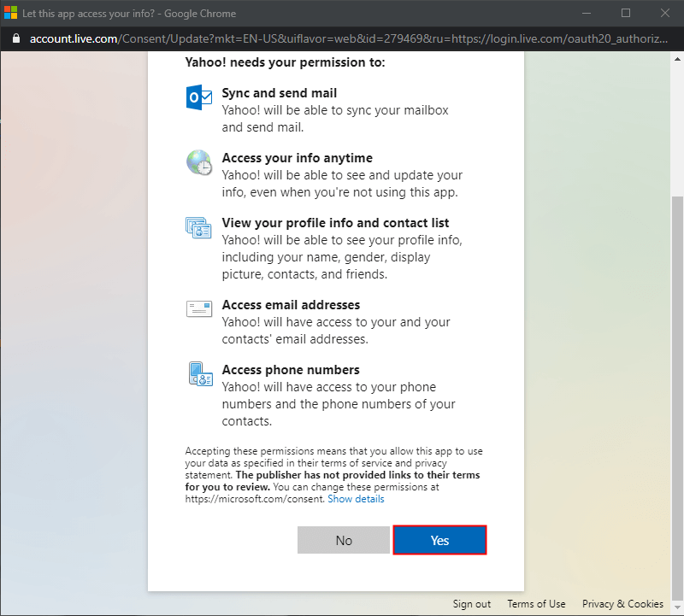
Task: Click the email envelope icon
Action: coord(199,309)
